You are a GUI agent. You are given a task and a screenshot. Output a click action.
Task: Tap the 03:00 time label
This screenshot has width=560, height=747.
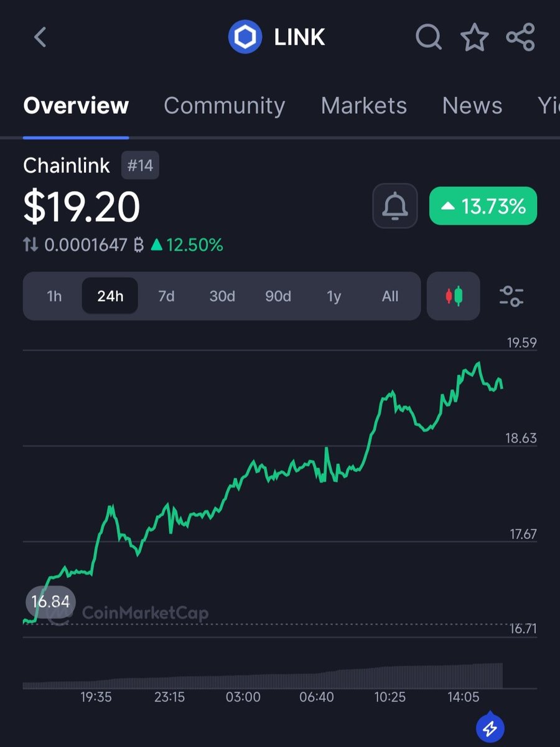click(243, 697)
